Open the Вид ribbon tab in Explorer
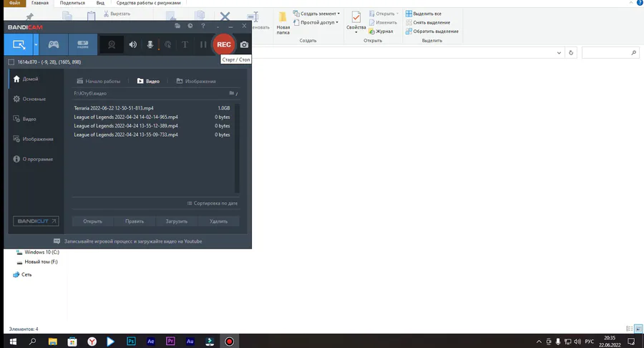Viewport: 644px width, 348px height. pyautogui.click(x=100, y=3)
